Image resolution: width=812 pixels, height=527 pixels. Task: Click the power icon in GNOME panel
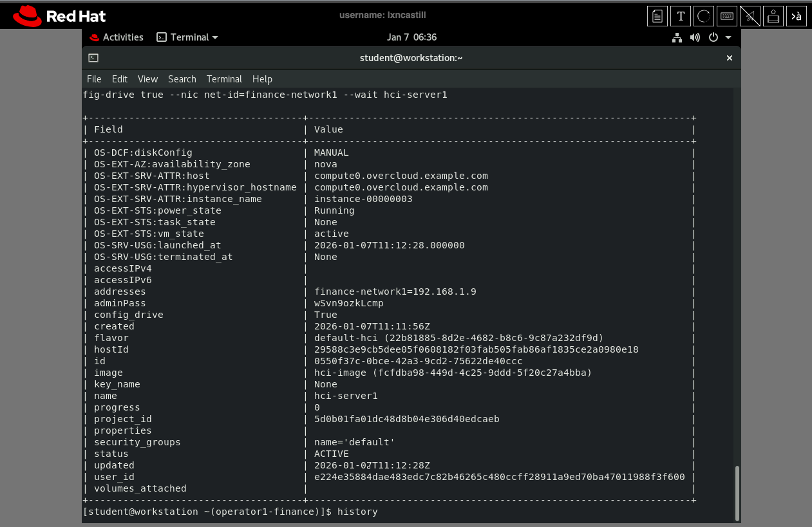[x=713, y=37]
